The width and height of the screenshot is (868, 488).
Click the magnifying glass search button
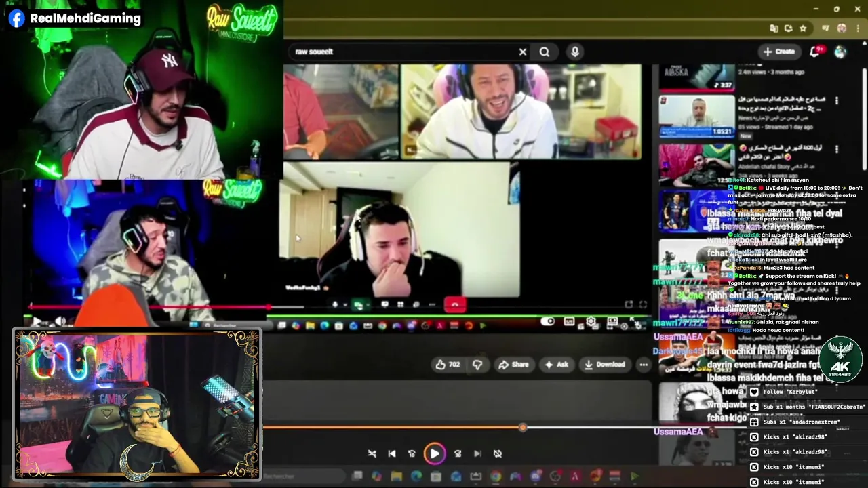click(x=545, y=52)
